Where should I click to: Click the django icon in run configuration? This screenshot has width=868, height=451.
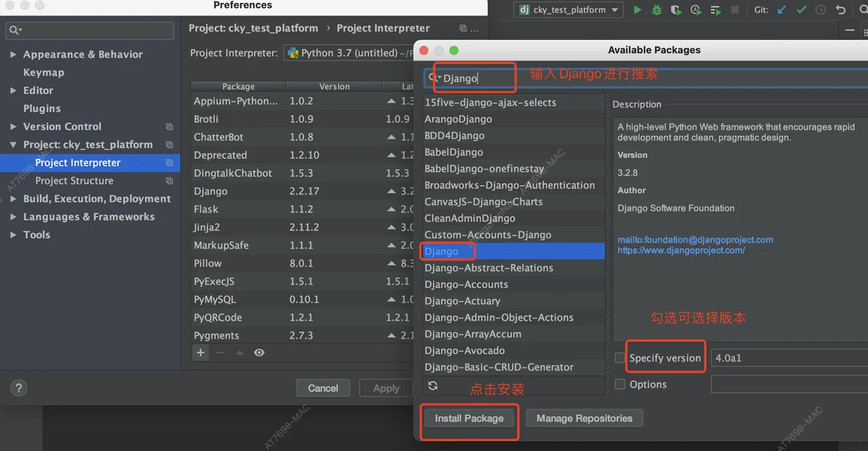524,10
